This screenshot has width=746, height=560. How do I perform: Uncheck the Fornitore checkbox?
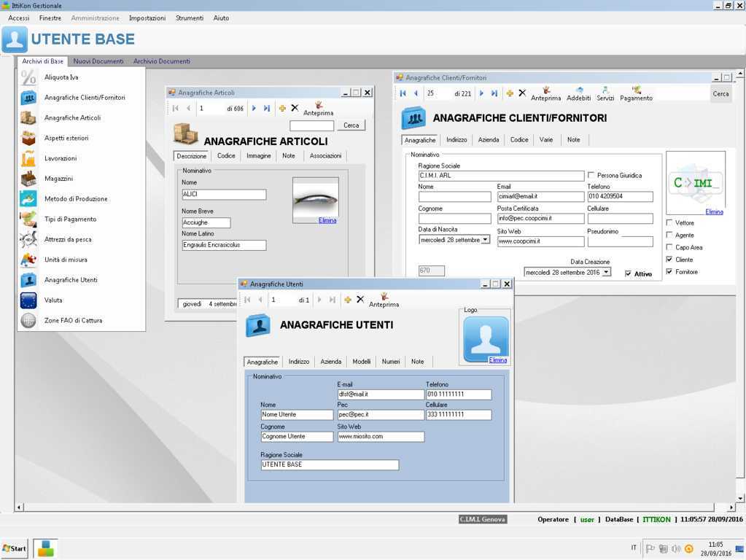(x=669, y=272)
